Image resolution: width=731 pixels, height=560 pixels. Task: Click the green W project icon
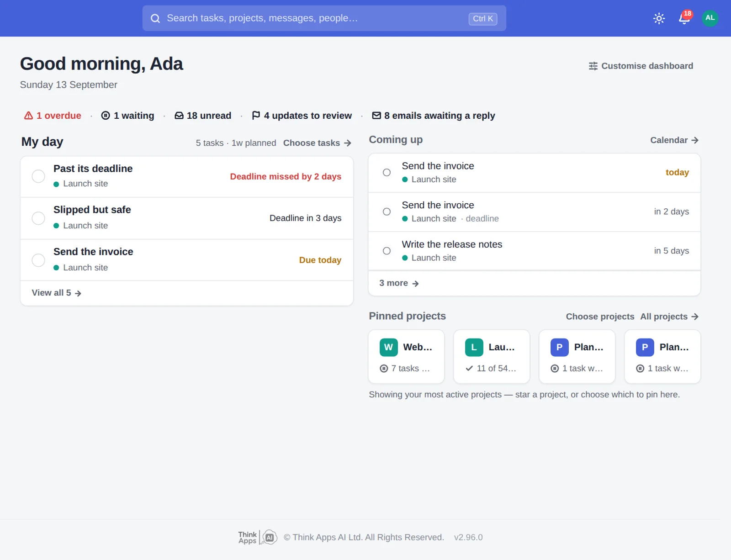coord(389,347)
